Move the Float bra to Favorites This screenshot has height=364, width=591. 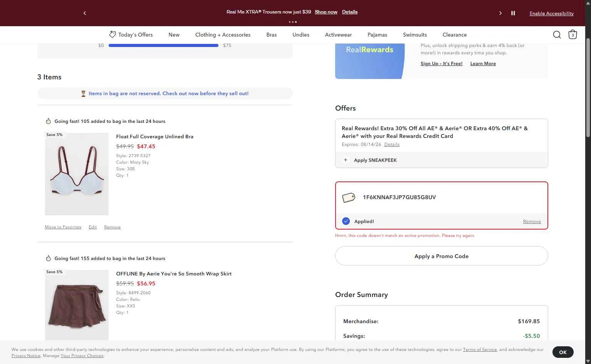click(63, 227)
